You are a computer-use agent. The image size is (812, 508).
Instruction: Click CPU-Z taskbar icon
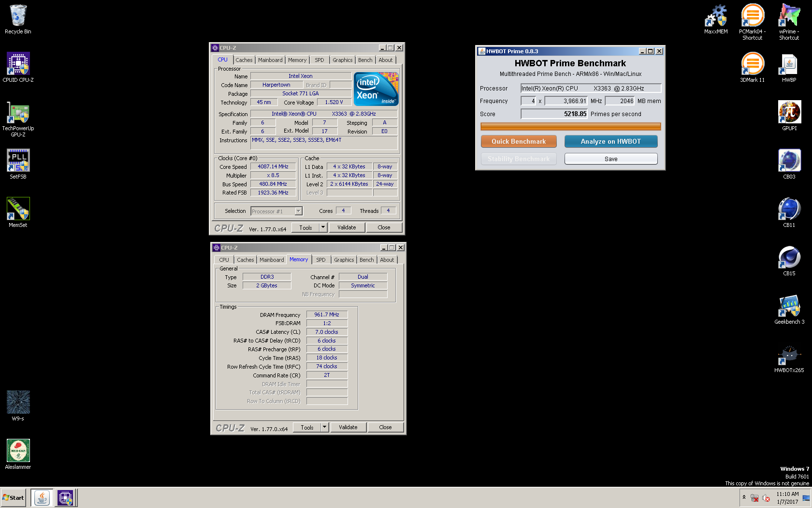(65, 497)
